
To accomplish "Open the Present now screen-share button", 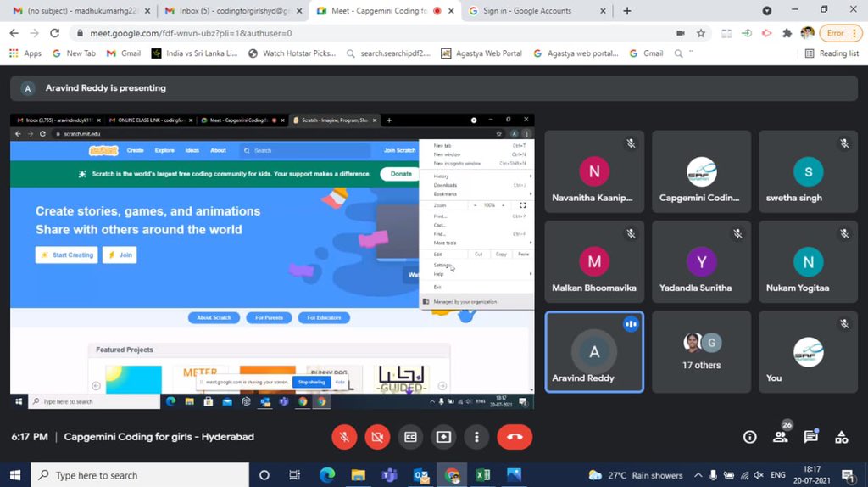I will coord(443,437).
